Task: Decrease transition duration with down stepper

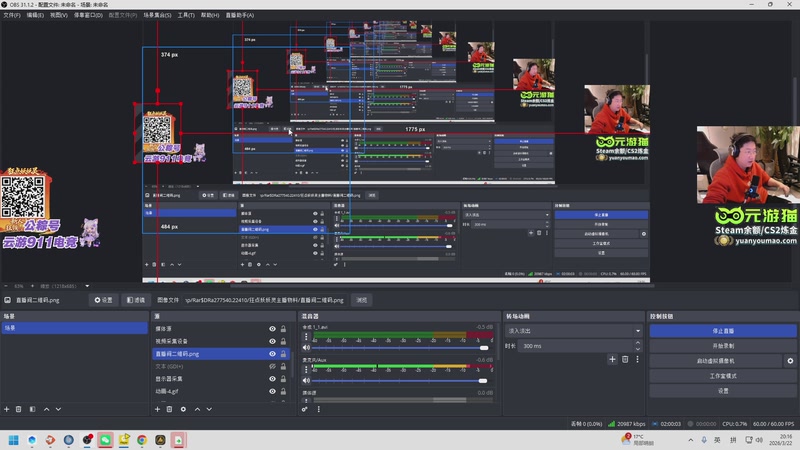Action: 638,349
